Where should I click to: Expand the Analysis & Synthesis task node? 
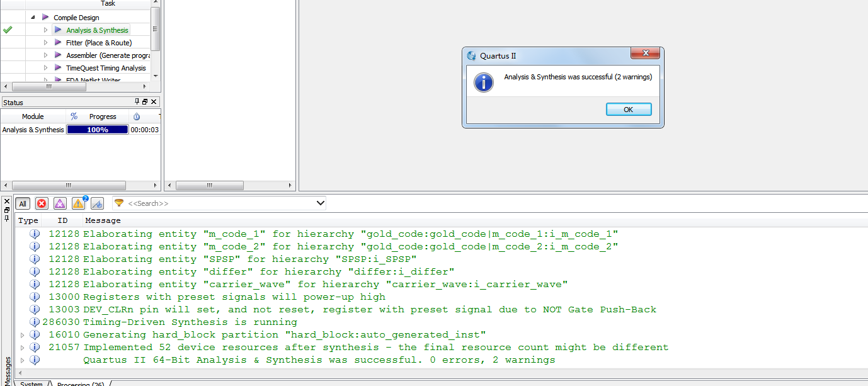tap(45, 30)
